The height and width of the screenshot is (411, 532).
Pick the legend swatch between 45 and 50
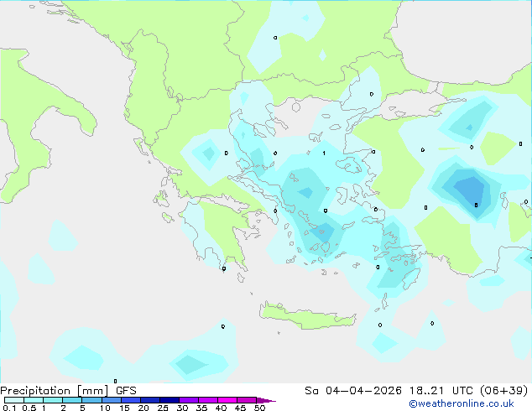[247, 400]
